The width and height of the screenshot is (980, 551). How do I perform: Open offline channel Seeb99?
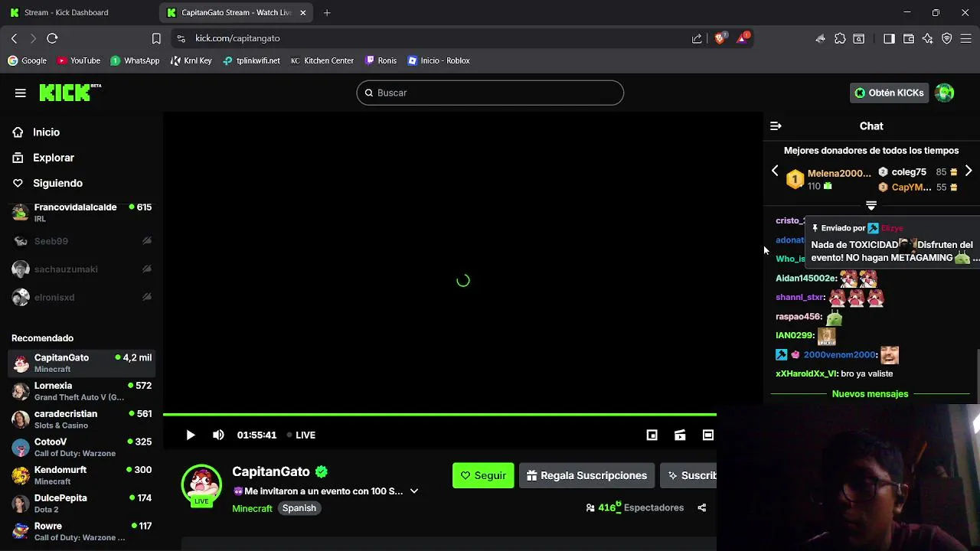pos(81,241)
